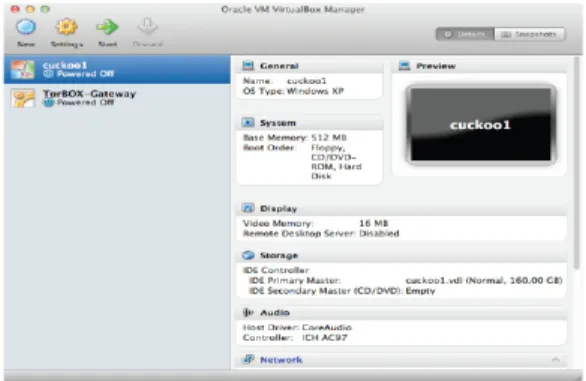586x381 pixels.
Task: Open the System section header link
Action: tap(278, 123)
